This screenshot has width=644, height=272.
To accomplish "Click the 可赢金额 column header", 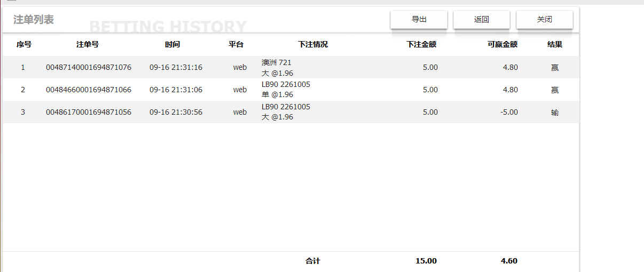I will pyautogui.click(x=502, y=45).
